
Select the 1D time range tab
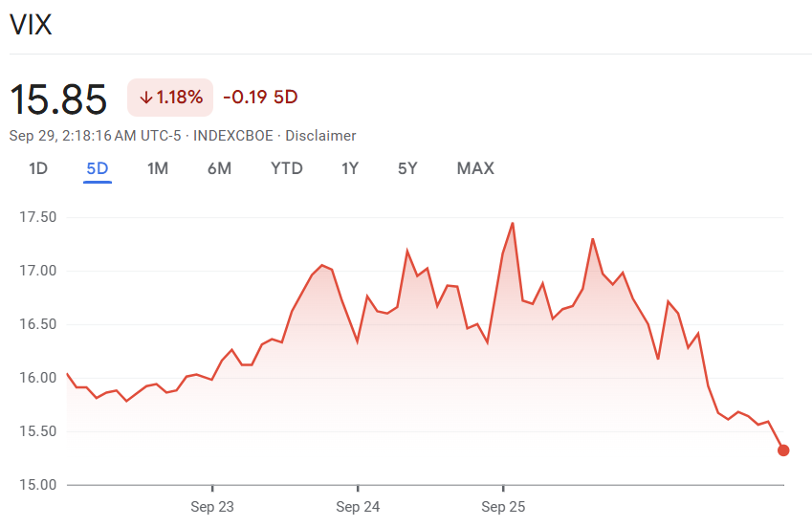[38, 169]
